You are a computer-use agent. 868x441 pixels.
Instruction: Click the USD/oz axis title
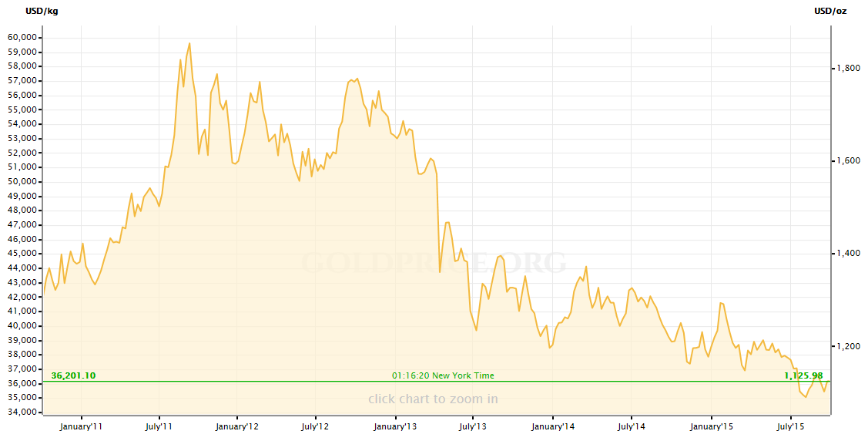[829, 11]
